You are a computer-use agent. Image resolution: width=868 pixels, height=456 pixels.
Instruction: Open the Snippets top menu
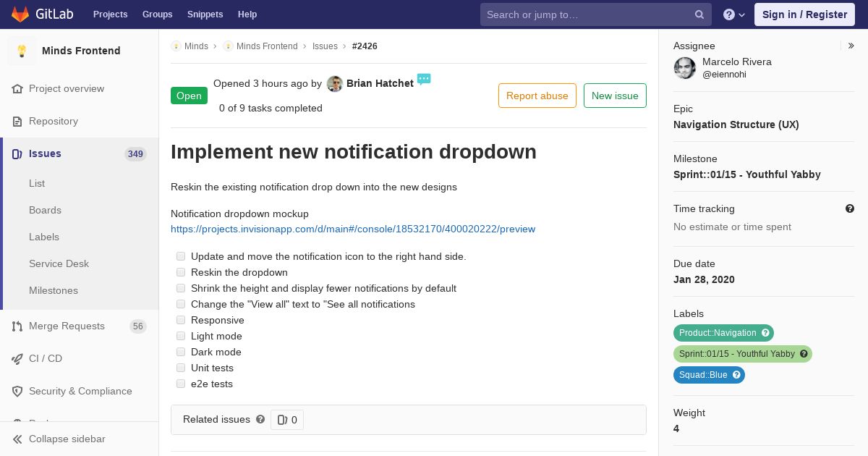(x=205, y=14)
